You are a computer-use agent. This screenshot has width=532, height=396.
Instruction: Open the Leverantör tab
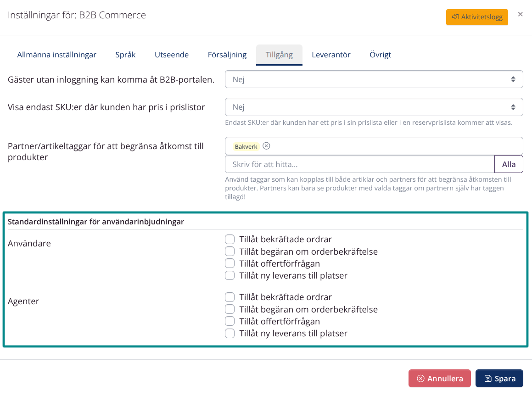[331, 54]
